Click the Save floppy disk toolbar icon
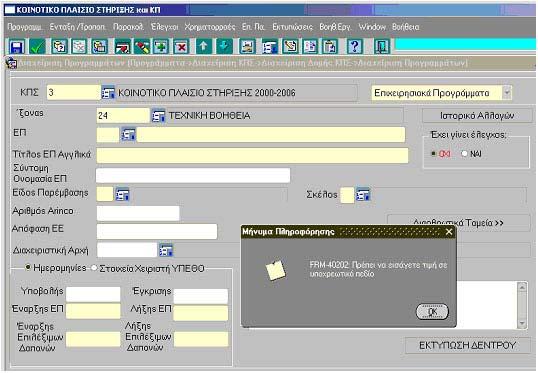 (16, 46)
